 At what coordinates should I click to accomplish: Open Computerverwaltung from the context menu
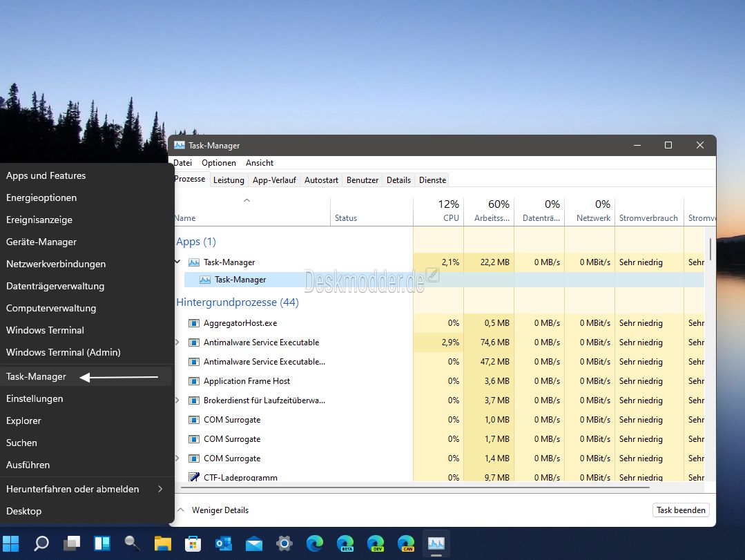pos(86,308)
